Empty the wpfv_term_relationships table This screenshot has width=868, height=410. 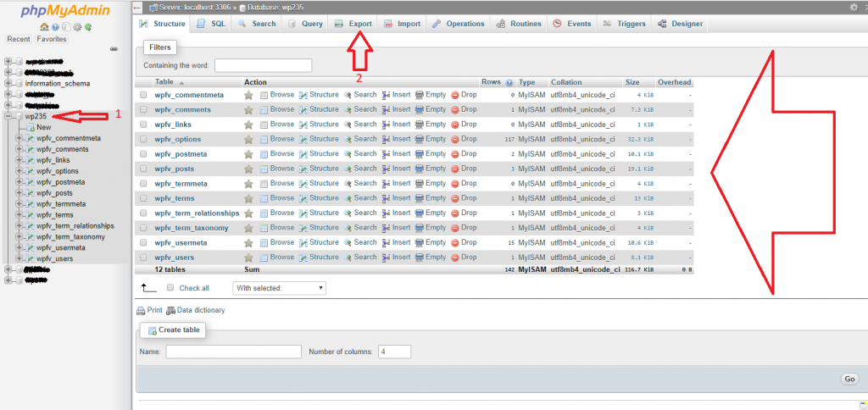pos(431,213)
